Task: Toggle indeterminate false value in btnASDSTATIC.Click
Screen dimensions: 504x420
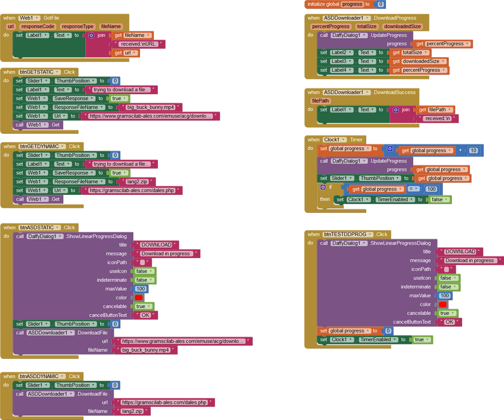Action: tap(144, 280)
